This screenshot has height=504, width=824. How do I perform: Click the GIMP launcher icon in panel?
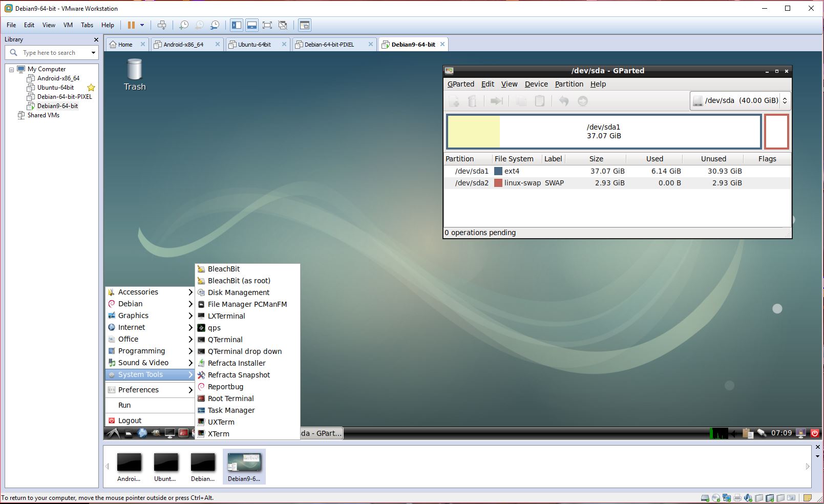156,433
